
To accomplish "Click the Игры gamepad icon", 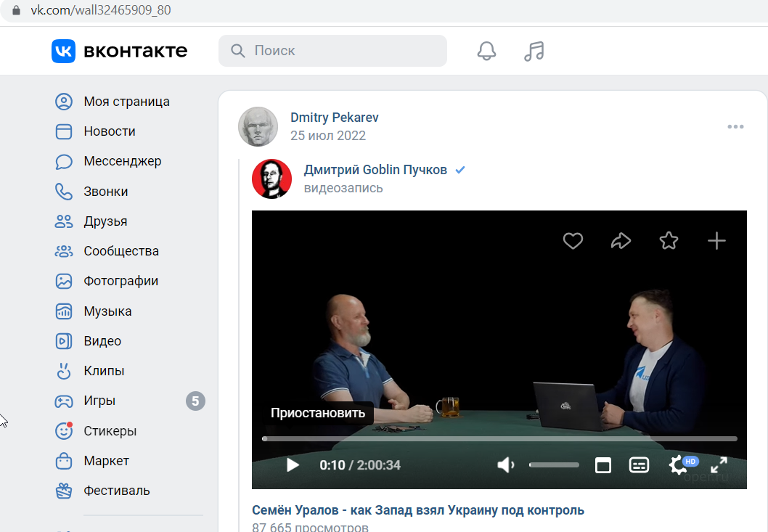I will coord(64,401).
